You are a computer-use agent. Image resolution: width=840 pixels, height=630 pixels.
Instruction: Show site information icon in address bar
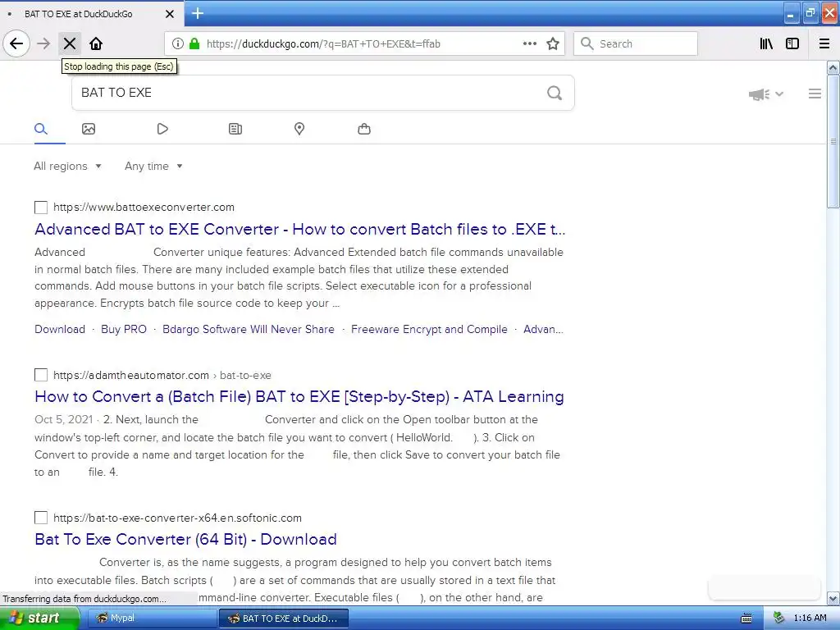coord(177,44)
